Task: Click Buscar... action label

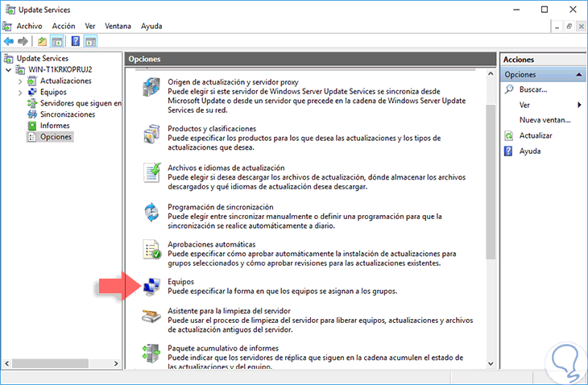Action: tap(533, 89)
